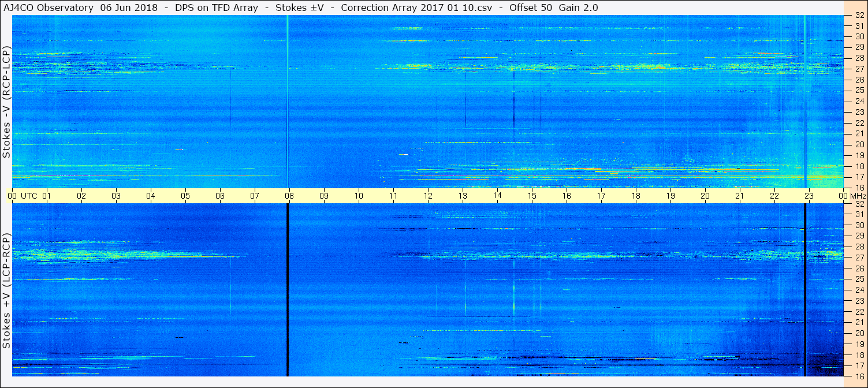Click the 31 MHz label of the lower Stokes +V panel
The image size is (868, 388).
tap(859, 214)
